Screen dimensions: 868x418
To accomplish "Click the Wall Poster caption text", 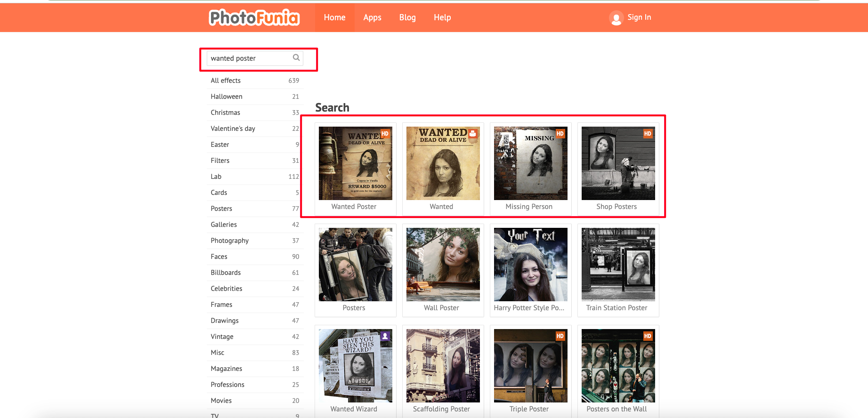I will pos(441,308).
